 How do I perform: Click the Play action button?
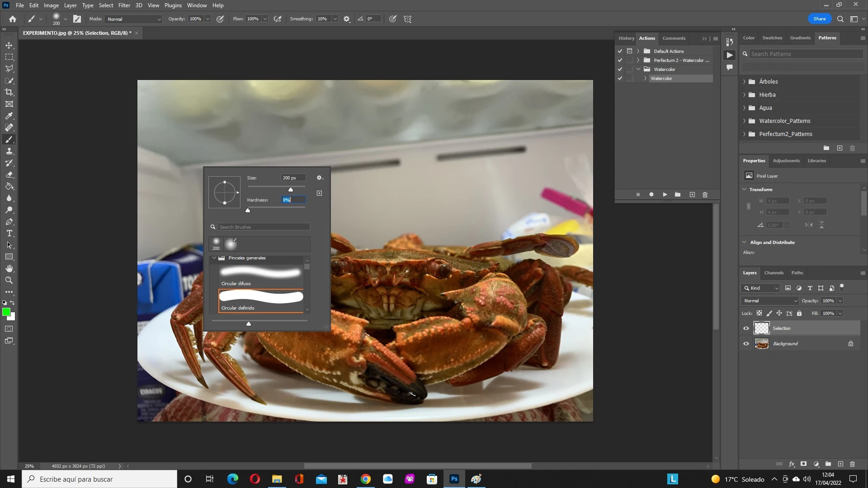pyautogui.click(x=665, y=195)
